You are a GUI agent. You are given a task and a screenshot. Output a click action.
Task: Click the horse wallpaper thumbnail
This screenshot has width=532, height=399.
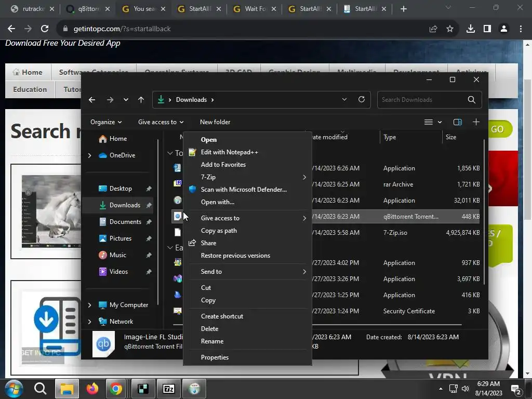(51, 212)
